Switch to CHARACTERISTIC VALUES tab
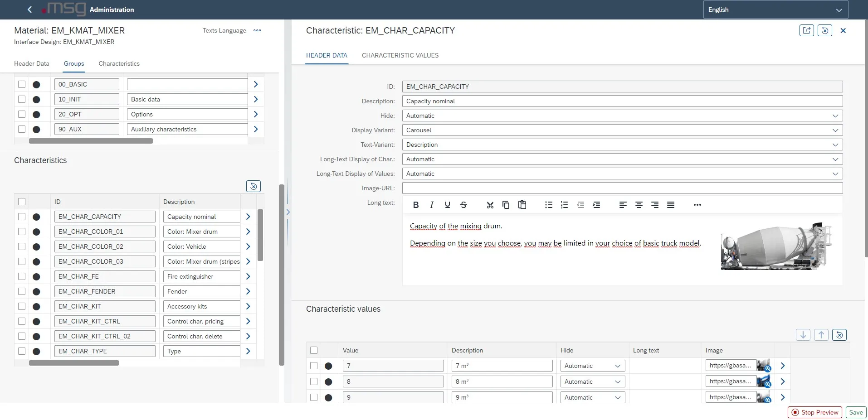Screen dimensions: 868x420 400,55
